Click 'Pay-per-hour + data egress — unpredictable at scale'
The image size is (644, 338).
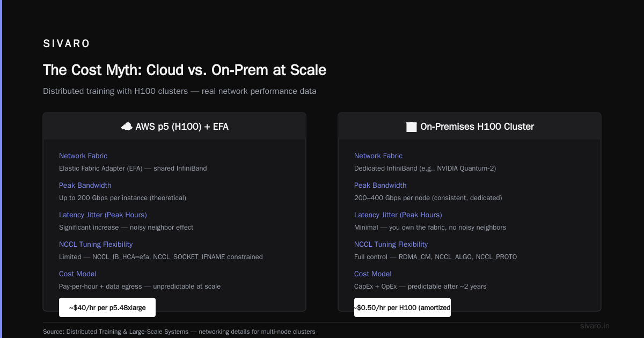coord(140,286)
